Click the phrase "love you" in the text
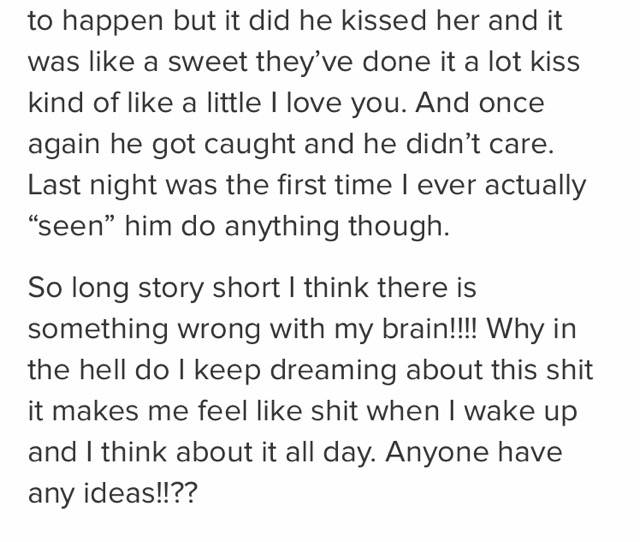This screenshot has height=542, width=640. point(346,104)
